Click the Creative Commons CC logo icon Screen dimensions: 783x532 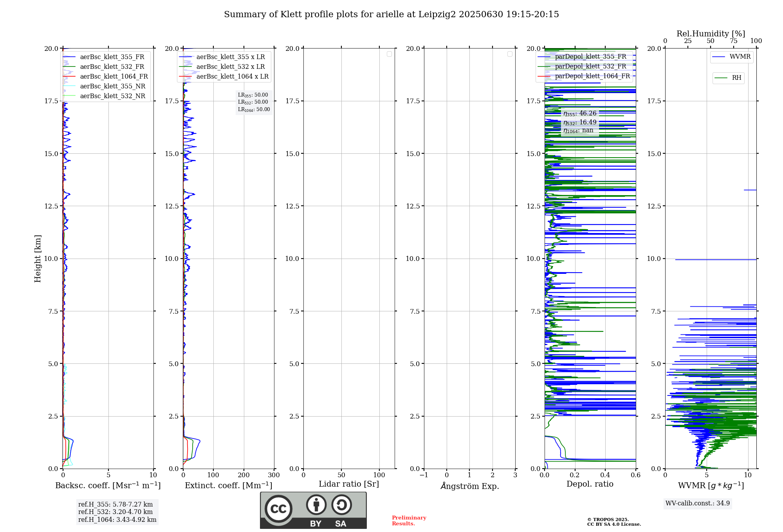[278, 509]
